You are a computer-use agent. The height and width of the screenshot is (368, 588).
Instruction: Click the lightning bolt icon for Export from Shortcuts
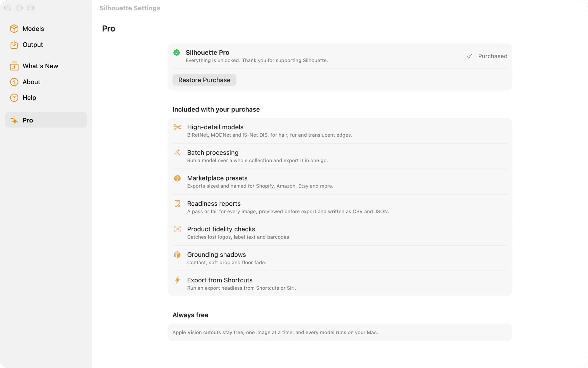(x=177, y=280)
